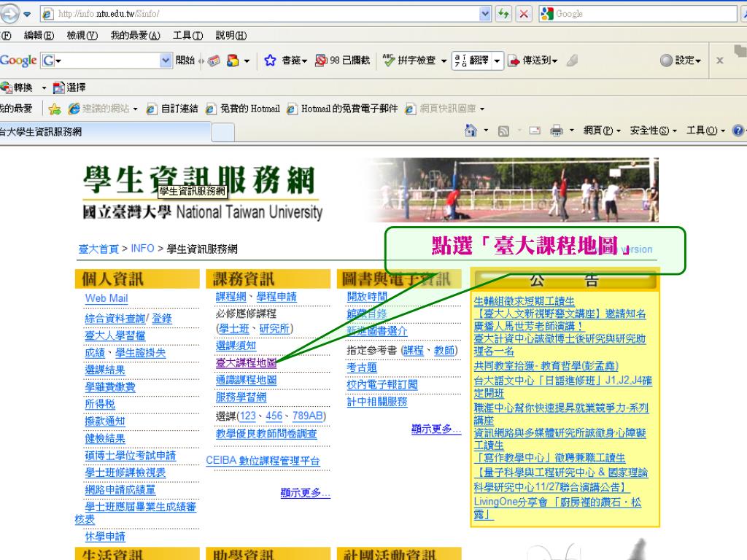Open the 編輯(E) menu
Screen dimensions: 747x560
(x=39, y=35)
